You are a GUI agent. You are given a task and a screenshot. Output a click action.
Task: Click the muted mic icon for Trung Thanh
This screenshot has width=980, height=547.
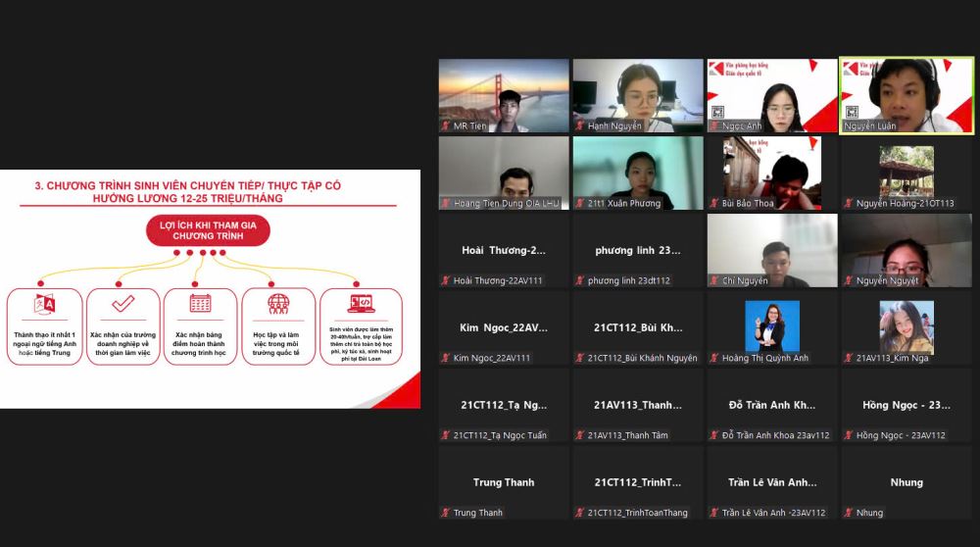(446, 513)
